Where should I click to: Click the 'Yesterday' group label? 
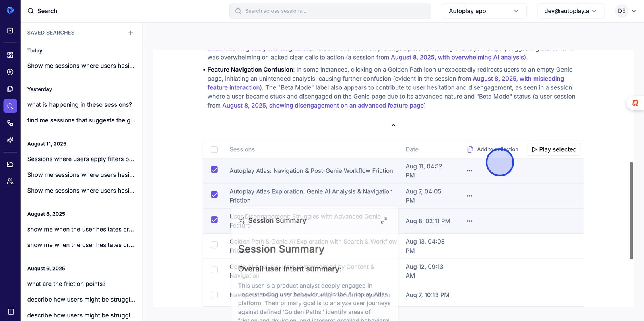tap(39, 89)
